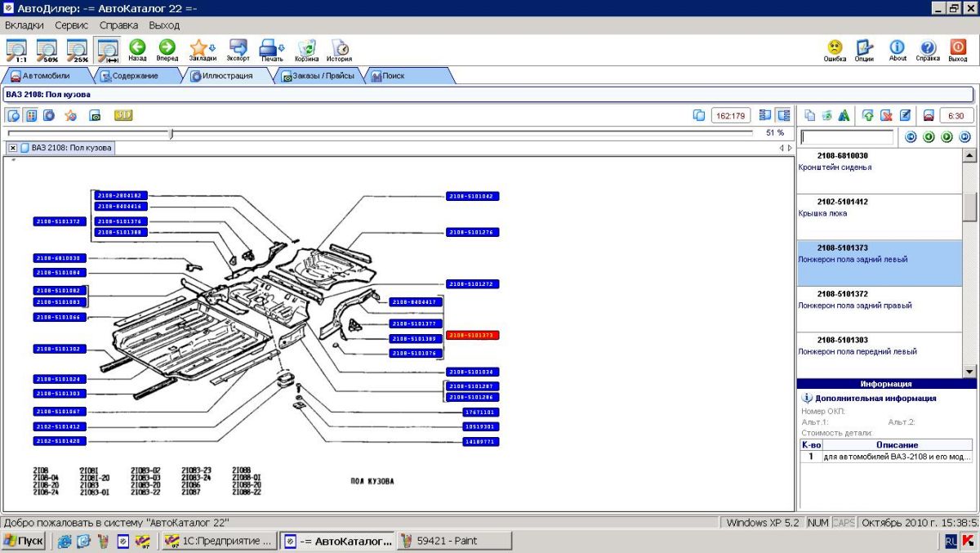The height and width of the screenshot is (553, 980).
Task: Report a problem via Ошибка icon
Action: tap(835, 49)
